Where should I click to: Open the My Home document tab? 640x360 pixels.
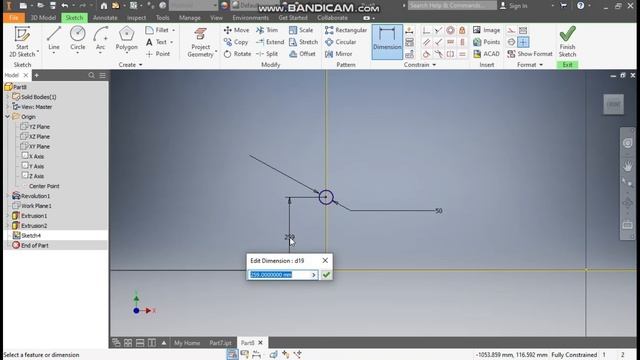click(187, 343)
